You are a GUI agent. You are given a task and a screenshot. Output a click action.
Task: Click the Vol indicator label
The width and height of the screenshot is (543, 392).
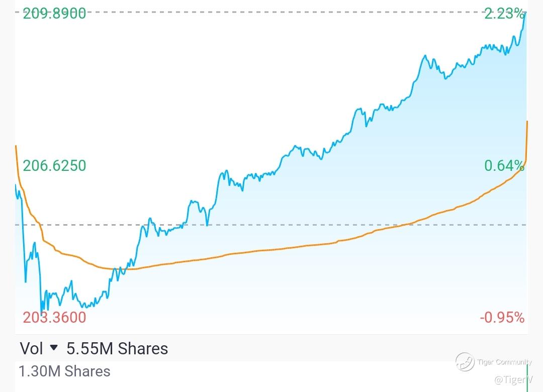pos(32,348)
